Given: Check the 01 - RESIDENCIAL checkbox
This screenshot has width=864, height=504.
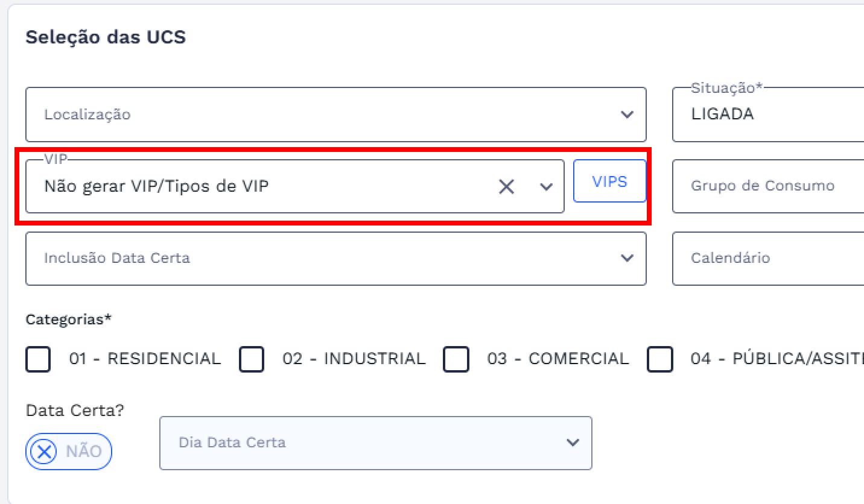Looking at the screenshot, I should coord(38,360).
